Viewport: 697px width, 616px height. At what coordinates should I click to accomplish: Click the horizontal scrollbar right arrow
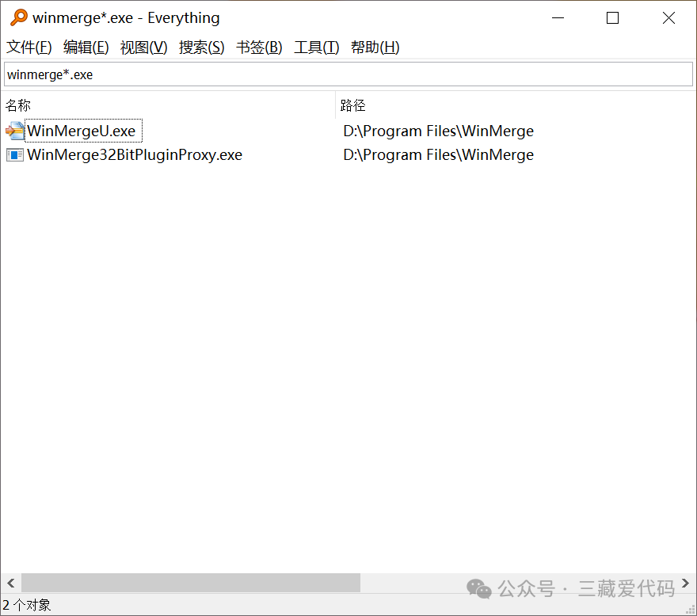(x=685, y=583)
